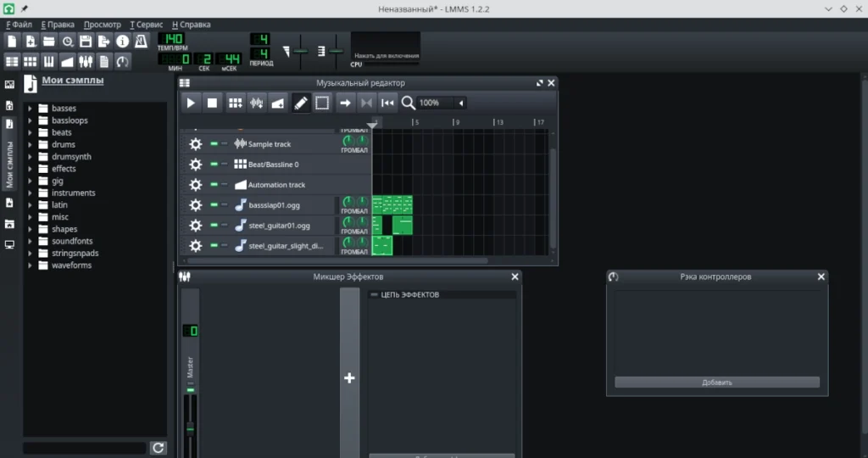Mute the Sample track
This screenshot has width=868, height=458.
coord(214,144)
